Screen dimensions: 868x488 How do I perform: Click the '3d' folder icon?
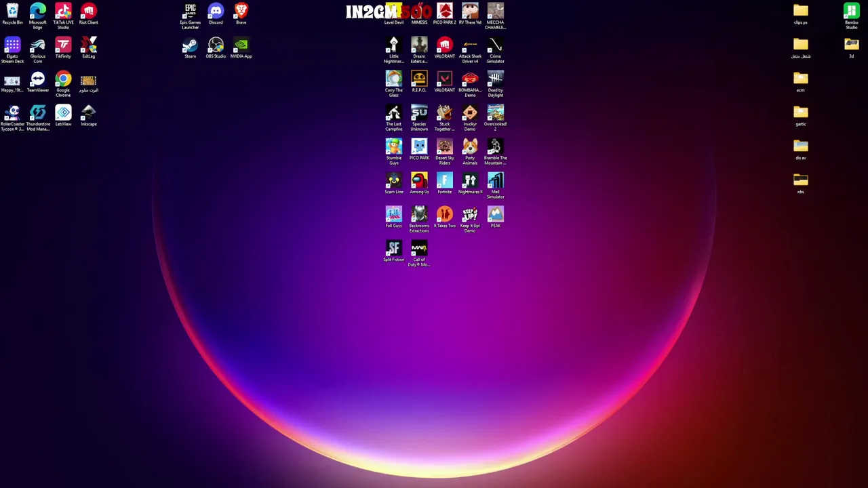(852, 45)
